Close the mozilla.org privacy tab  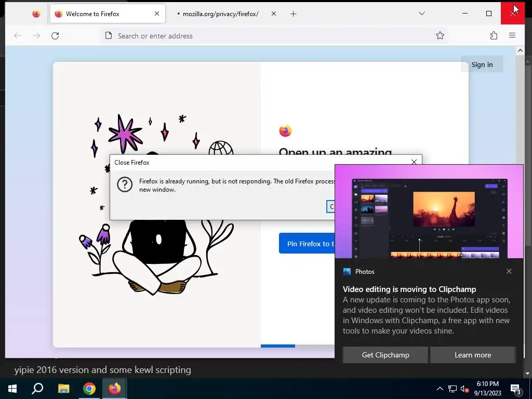point(273,14)
